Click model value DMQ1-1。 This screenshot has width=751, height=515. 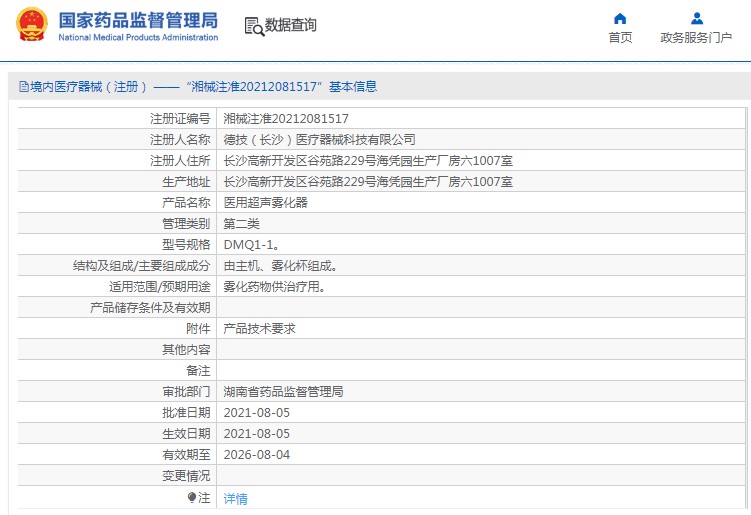click(251, 245)
